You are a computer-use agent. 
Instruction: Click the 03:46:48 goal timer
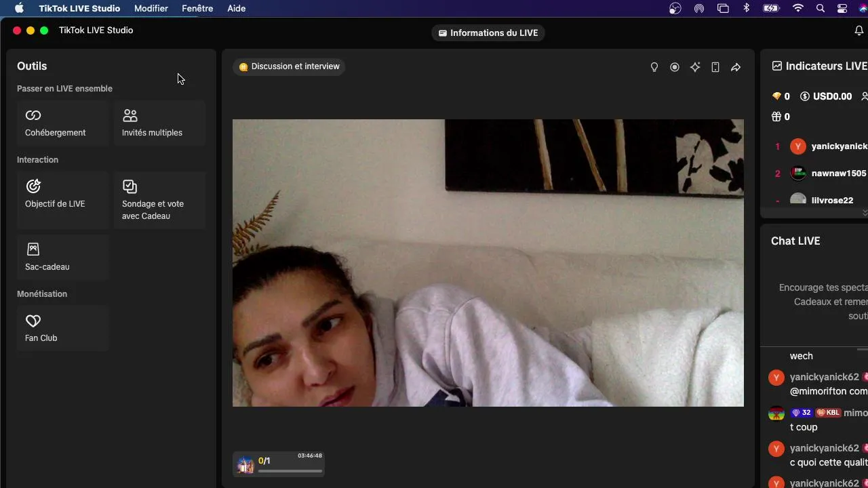click(310, 455)
